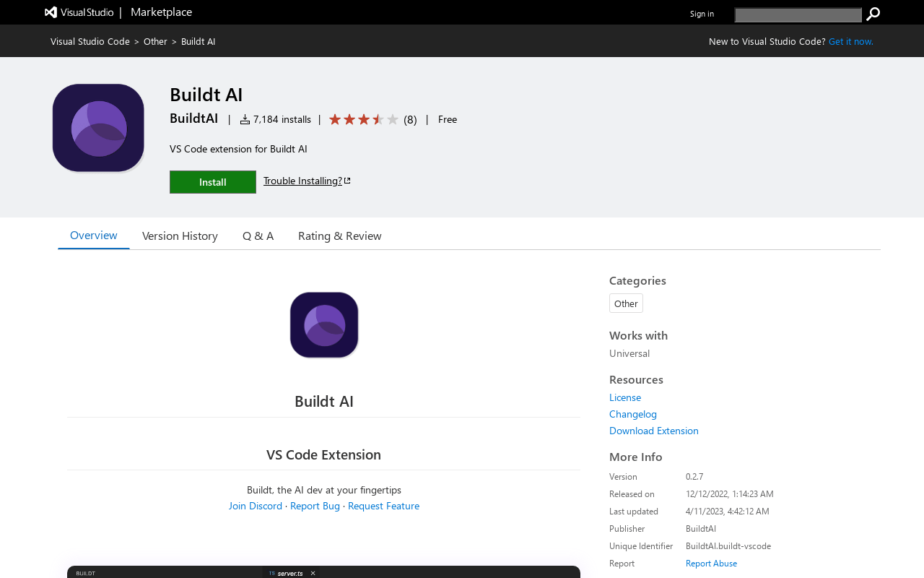
Task: Click the Free price label
Action: click(448, 119)
